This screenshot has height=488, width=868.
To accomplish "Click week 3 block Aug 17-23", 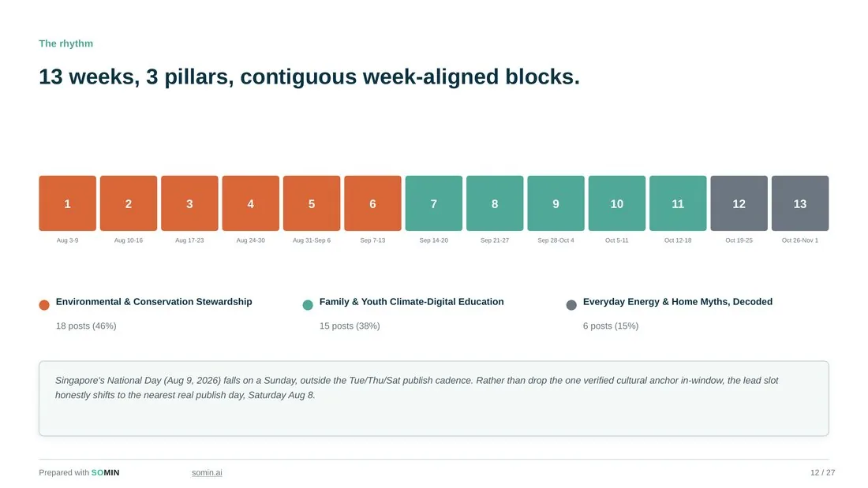I will point(189,203).
